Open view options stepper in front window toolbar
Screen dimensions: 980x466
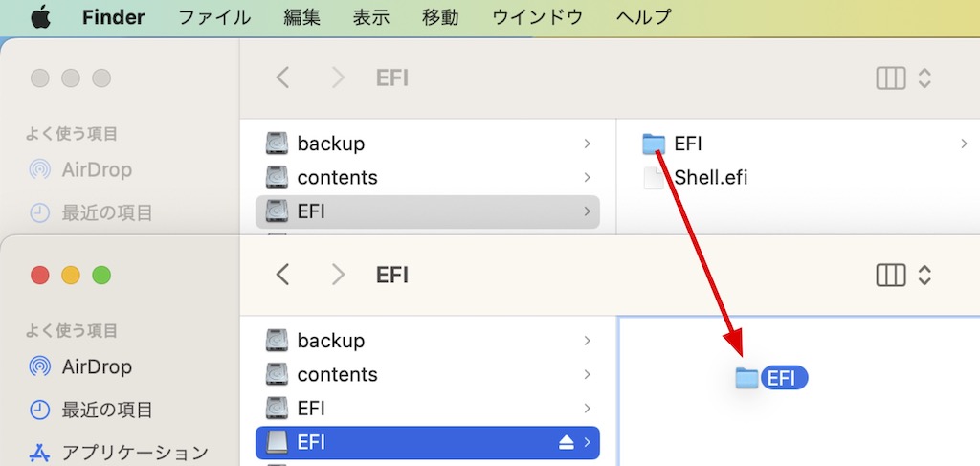(924, 275)
